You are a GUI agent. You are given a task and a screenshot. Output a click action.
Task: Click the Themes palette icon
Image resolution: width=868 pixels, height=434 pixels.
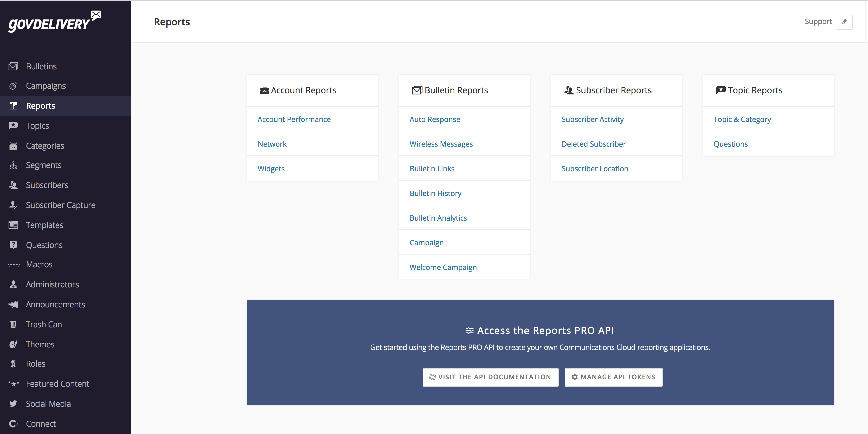tap(13, 344)
